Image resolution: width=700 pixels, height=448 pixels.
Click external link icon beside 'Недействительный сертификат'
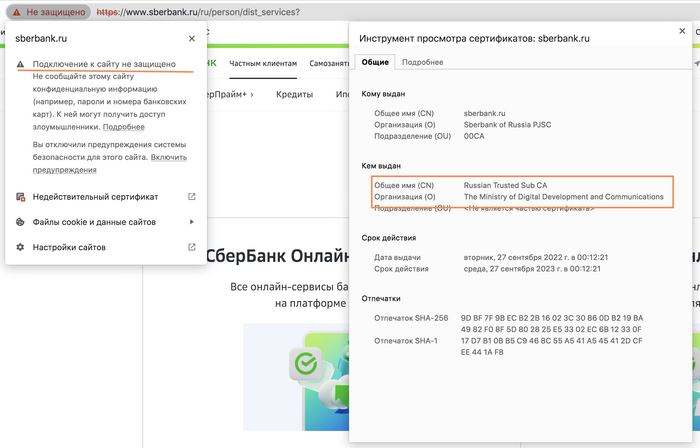pos(192,196)
